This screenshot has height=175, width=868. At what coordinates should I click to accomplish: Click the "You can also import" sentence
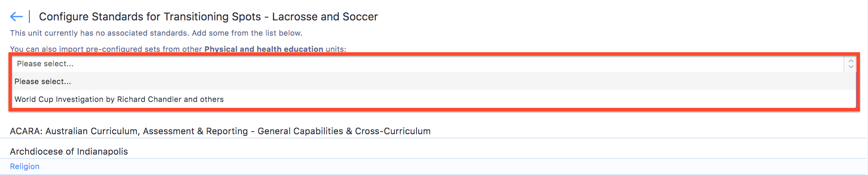[106, 49]
